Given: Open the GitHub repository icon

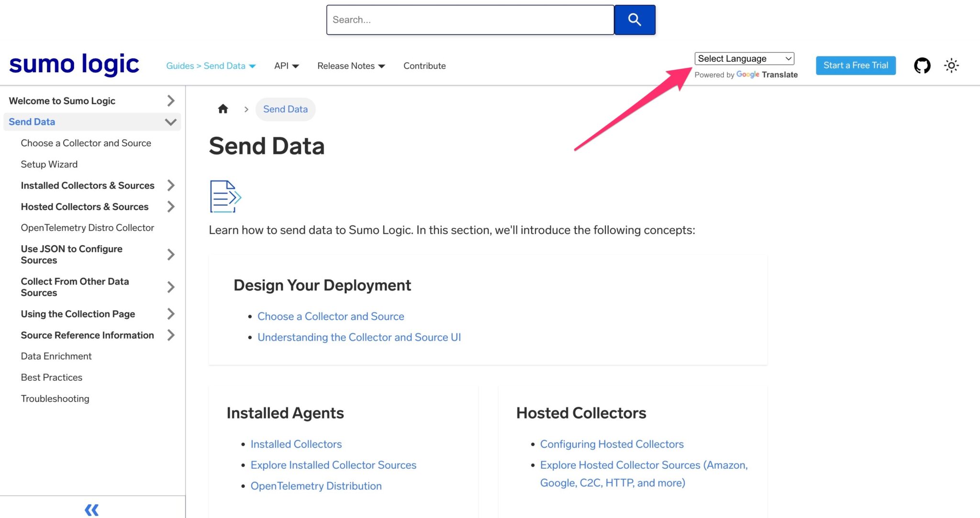Looking at the screenshot, I should pyautogui.click(x=922, y=66).
